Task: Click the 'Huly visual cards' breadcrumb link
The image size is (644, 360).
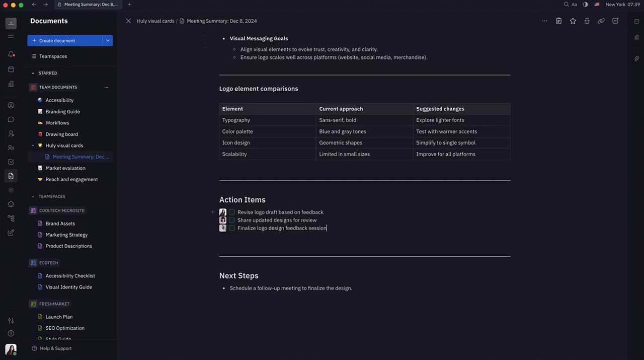Action: pyautogui.click(x=155, y=21)
